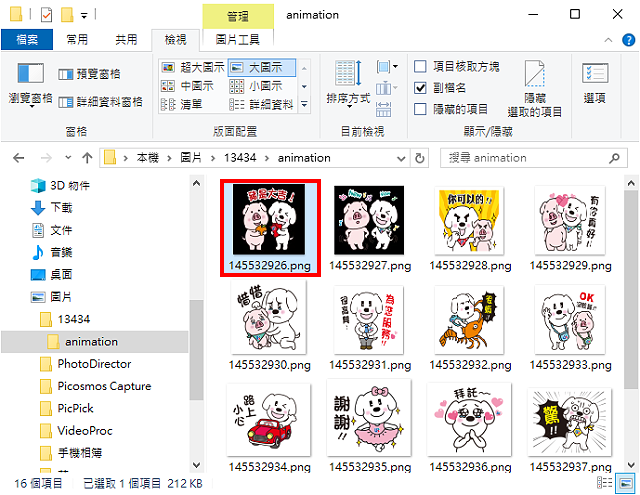Screen dimensions: 640x495
Task: Select Details (詳細資料) view layout
Action: tap(261, 105)
